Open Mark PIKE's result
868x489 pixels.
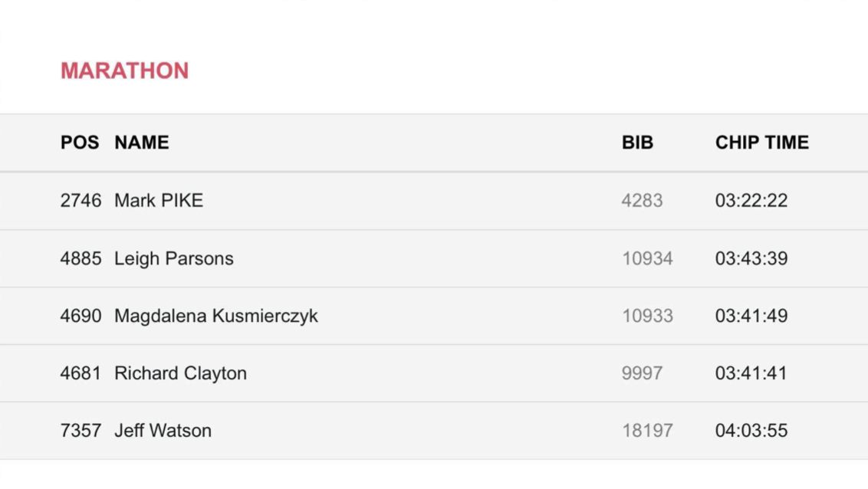coord(158,200)
